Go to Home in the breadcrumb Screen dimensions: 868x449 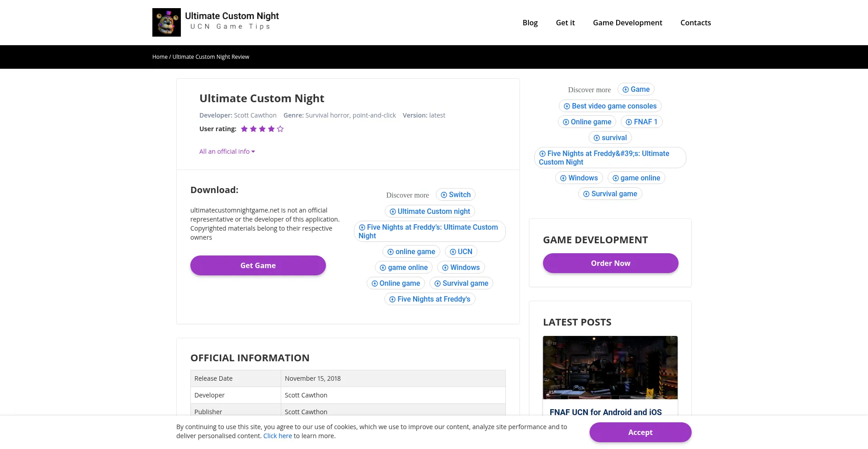click(160, 57)
